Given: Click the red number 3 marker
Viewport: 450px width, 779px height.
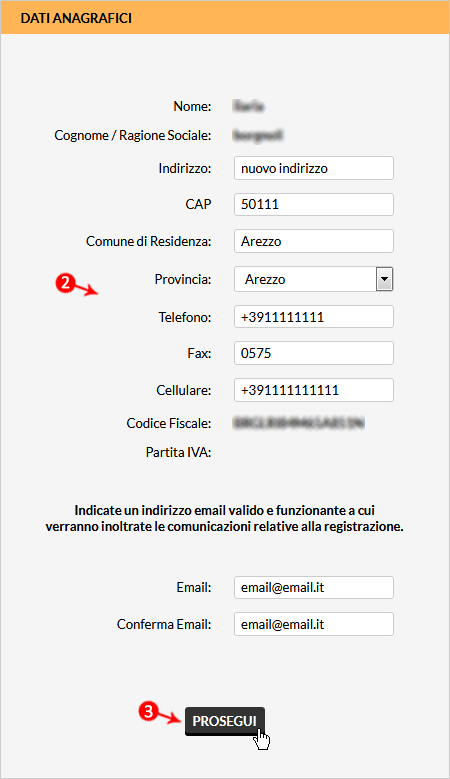Looking at the screenshot, I should point(148,711).
